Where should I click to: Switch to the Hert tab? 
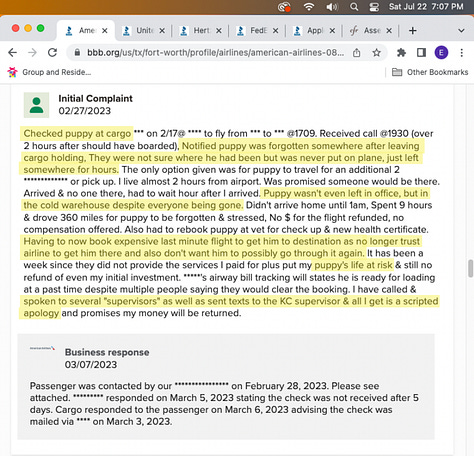point(200,31)
